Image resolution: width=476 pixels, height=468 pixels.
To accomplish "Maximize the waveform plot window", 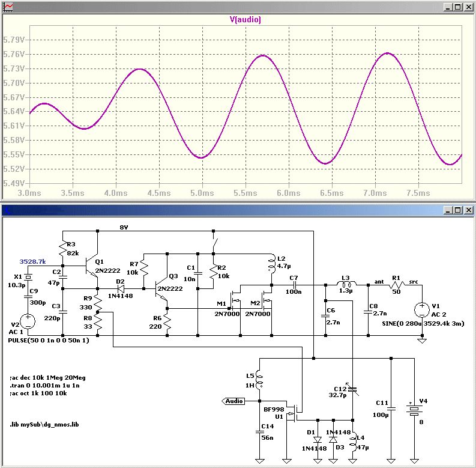I will [457, 7].
